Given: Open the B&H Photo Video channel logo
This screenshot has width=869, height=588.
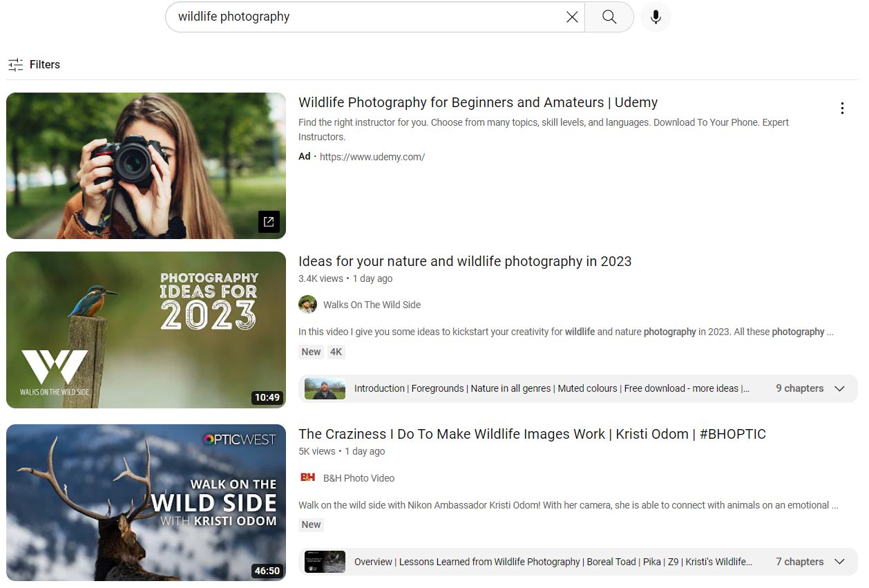Looking at the screenshot, I should (307, 477).
